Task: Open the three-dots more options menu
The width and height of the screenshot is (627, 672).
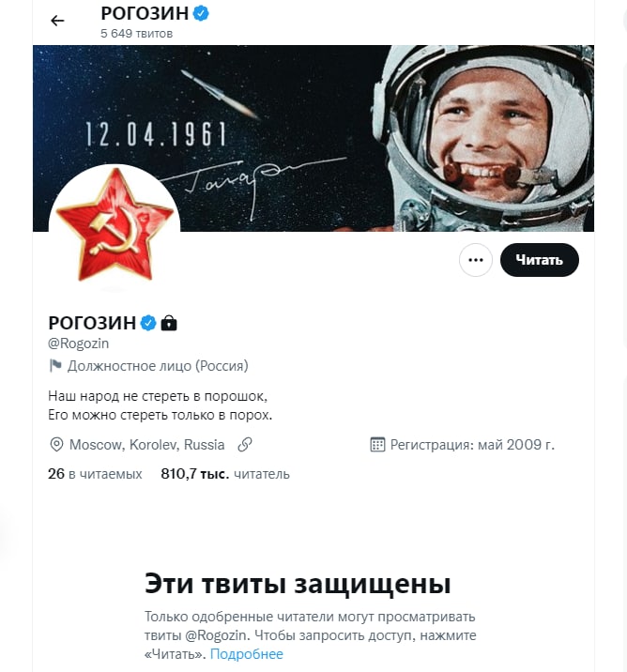Action: click(x=476, y=260)
